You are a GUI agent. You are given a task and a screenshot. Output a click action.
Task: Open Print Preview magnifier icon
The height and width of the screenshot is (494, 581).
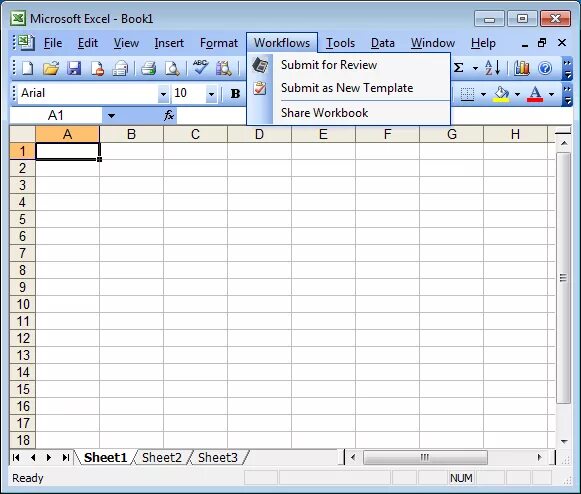tap(172, 68)
